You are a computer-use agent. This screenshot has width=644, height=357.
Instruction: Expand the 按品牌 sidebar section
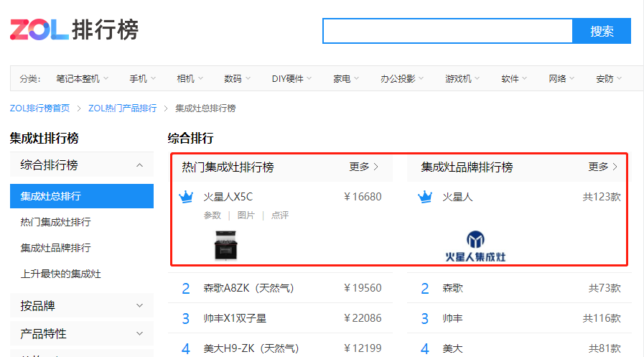click(x=82, y=305)
